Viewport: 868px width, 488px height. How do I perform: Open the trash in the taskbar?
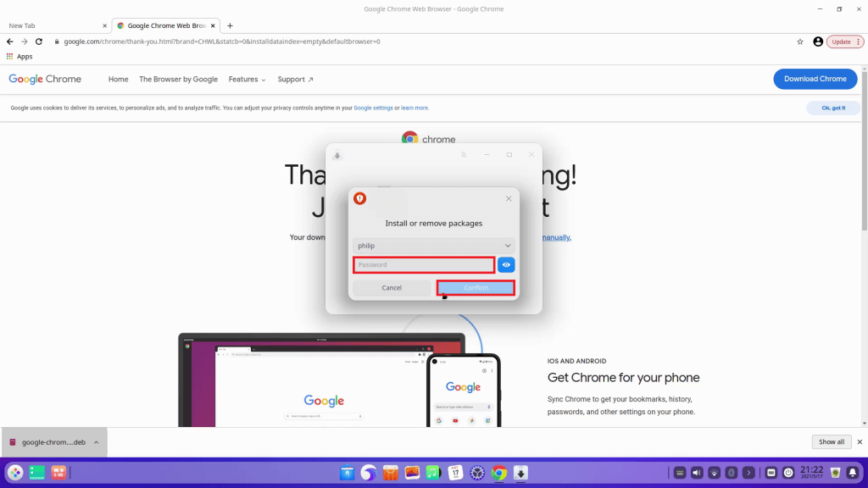(835, 473)
